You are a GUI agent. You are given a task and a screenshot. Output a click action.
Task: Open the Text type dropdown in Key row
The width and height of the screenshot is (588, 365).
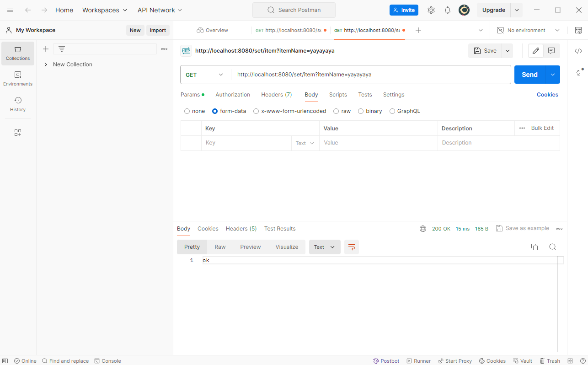tap(305, 143)
